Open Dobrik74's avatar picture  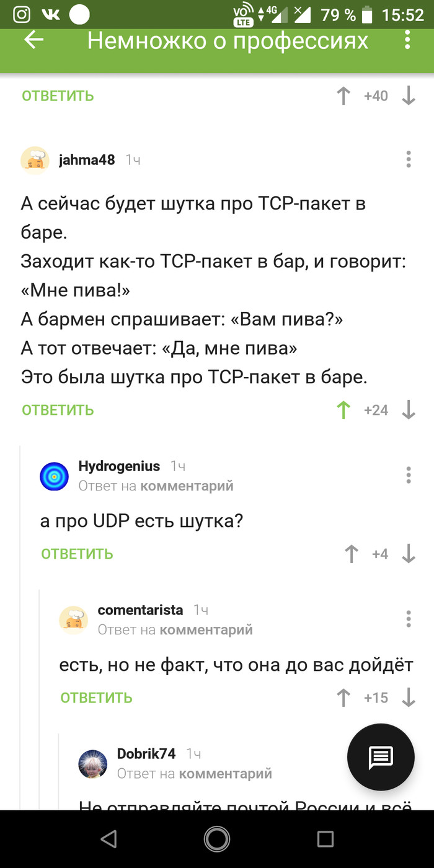pyautogui.click(x=93, y=763)
